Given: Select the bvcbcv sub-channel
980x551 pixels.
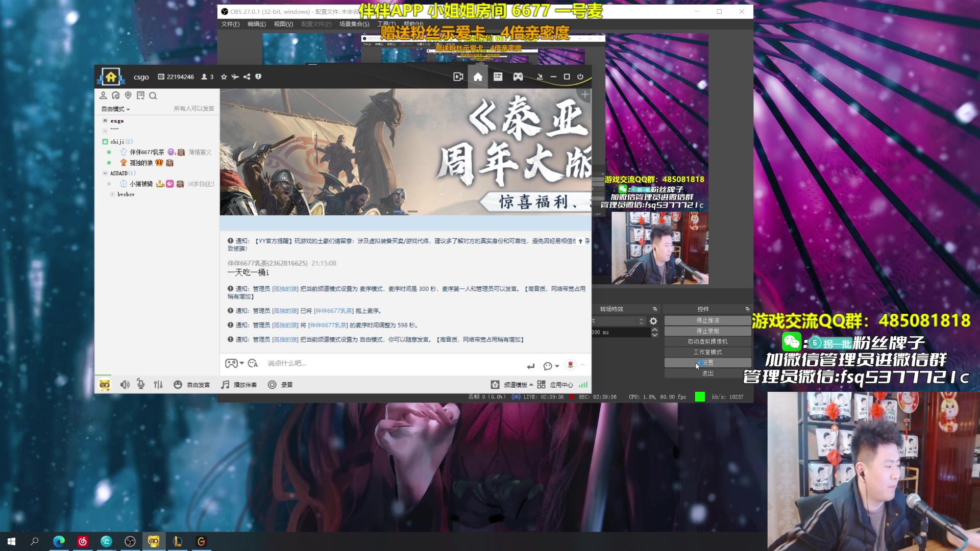Looking at the screenshot, I should point(126,194).
